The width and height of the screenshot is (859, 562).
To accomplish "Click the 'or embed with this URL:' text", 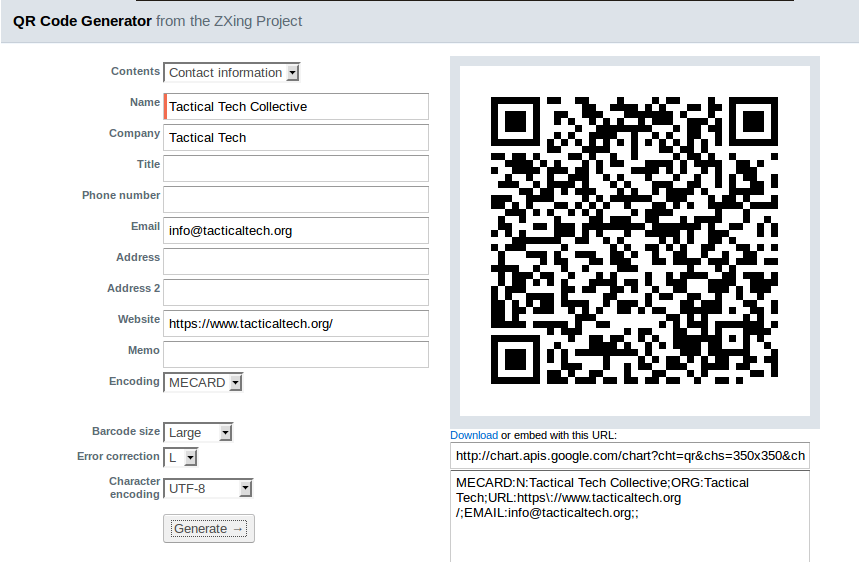I will (x=559, y=435).
